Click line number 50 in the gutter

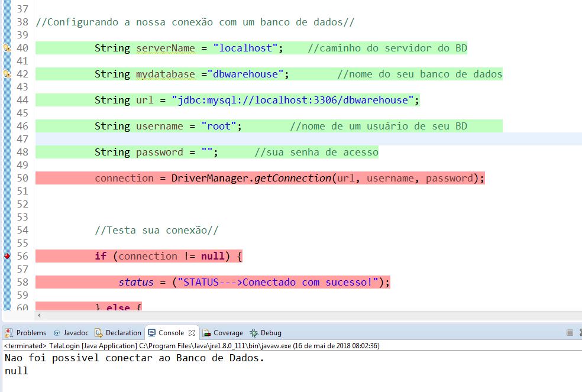pyautogui.click(x=22, y=178)
